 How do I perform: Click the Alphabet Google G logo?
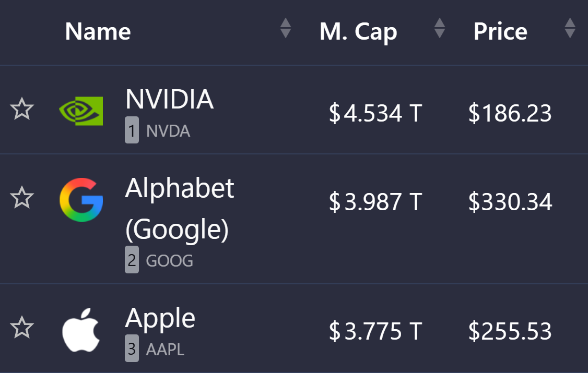tap(81, 199)
